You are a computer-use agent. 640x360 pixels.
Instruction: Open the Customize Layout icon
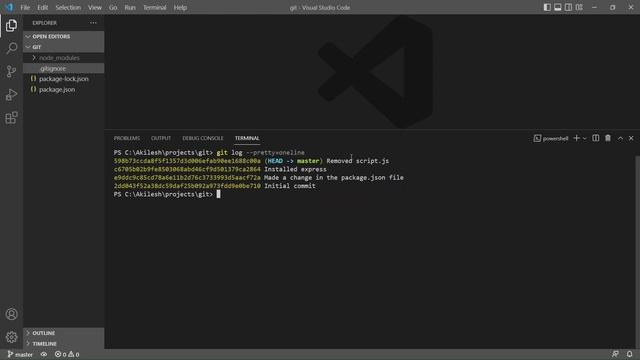579,7
